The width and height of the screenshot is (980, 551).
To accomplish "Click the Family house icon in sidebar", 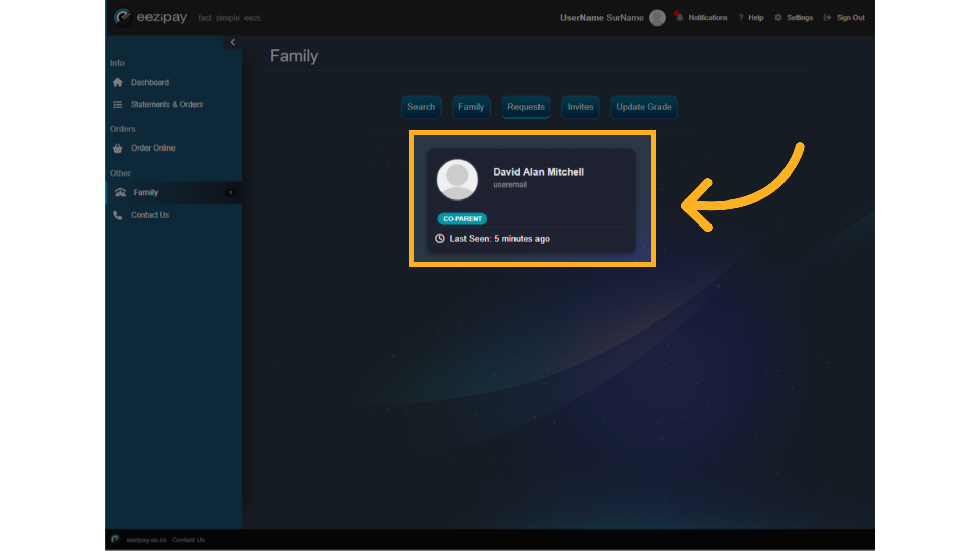I will (120, 192).
